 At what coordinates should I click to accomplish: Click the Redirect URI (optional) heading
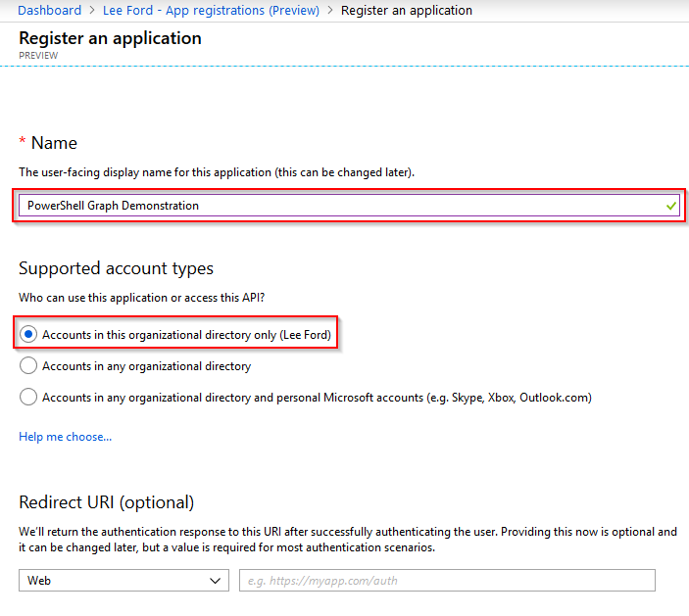106,502
